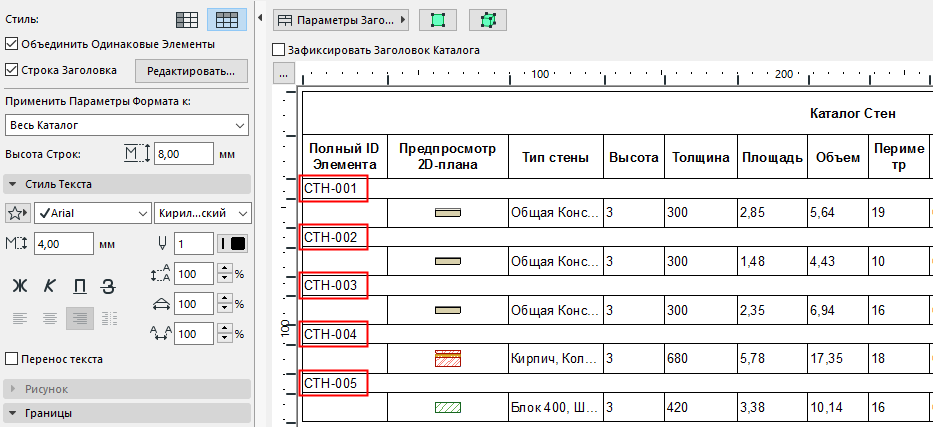Image resolution: width=933 pixels, height=427 pixels.
Task: Click the character spacing percent field
Action: coord(194,334)
